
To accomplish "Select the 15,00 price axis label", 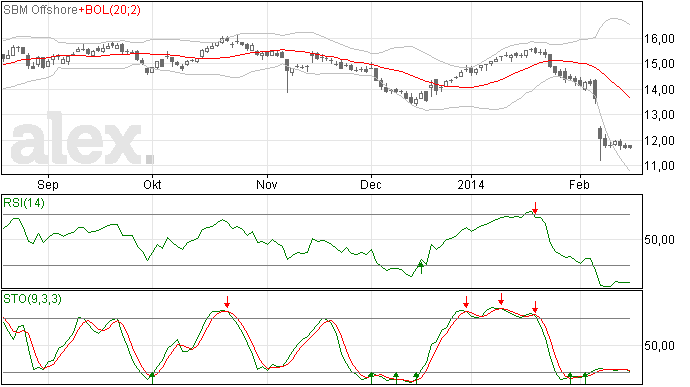I will pos(659,64).
